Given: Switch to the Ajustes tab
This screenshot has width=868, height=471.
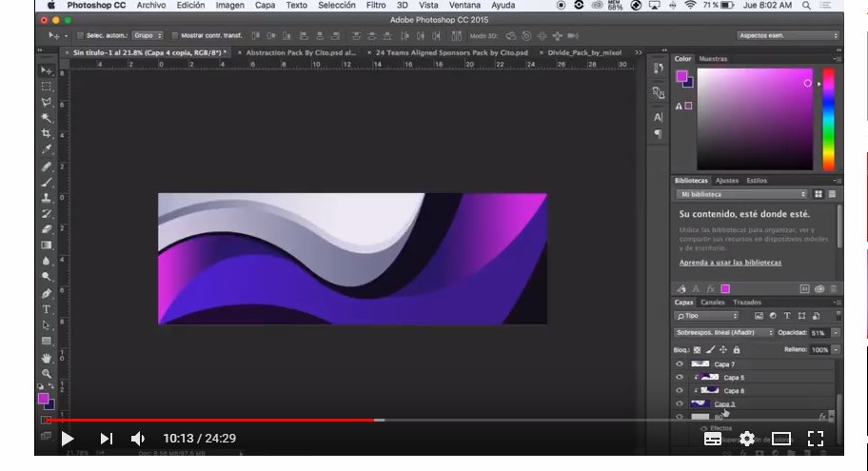Looking at the screenshot, I should click(727, 181).
